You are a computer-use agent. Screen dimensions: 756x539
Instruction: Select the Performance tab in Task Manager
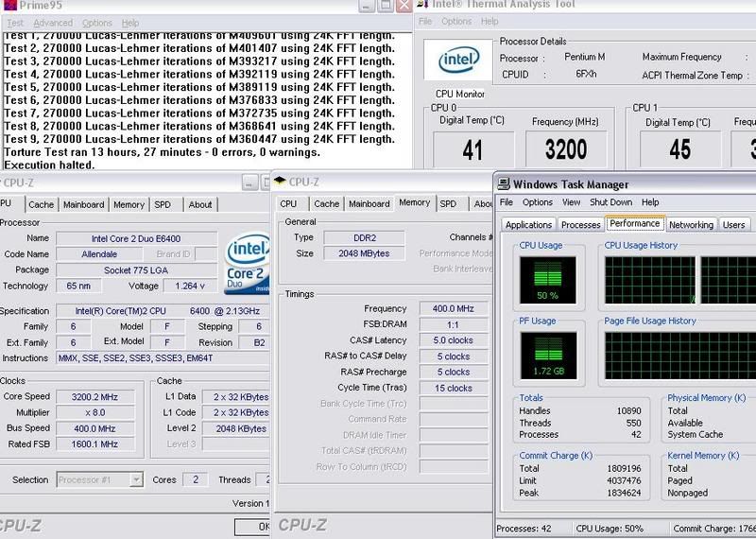click(634, 223)
